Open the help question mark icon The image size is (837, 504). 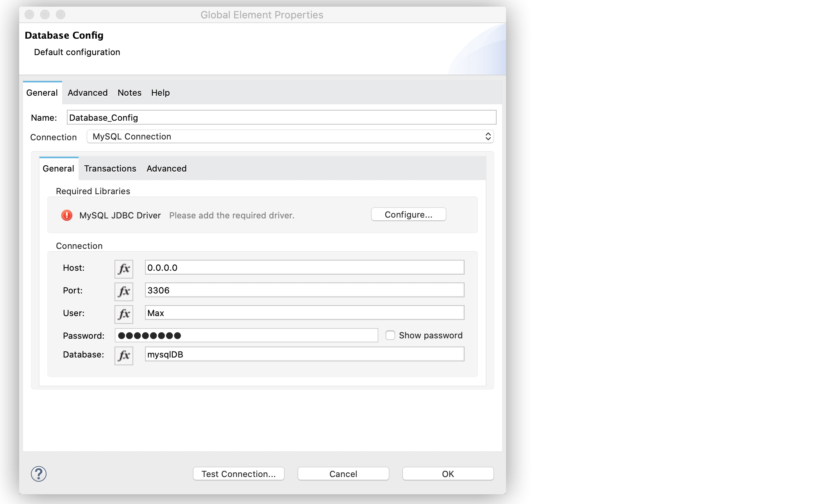point(39,474)
